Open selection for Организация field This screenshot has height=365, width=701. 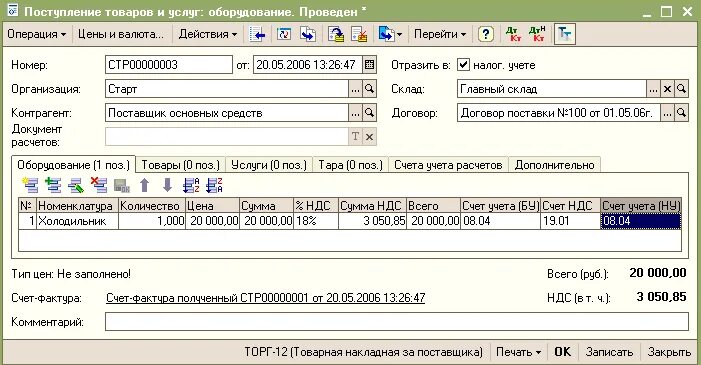355,89
